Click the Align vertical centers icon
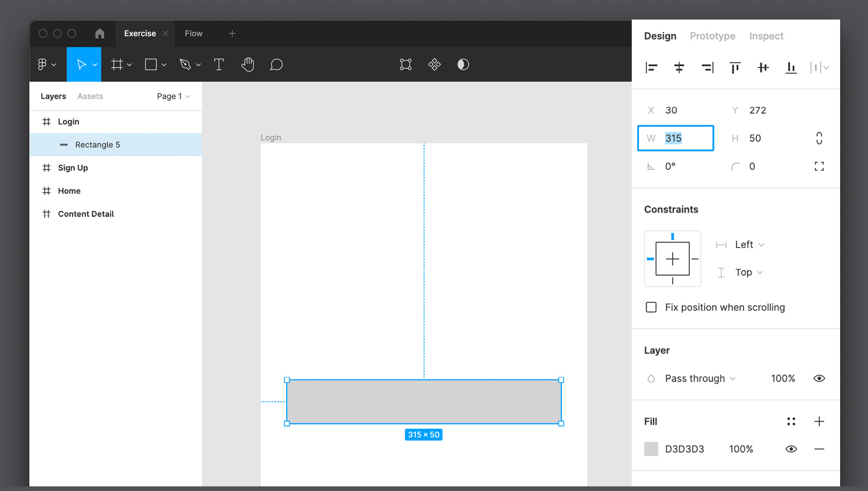Image resolution: width=868 pixels, height=491 pixels. [x=763, y=67]
